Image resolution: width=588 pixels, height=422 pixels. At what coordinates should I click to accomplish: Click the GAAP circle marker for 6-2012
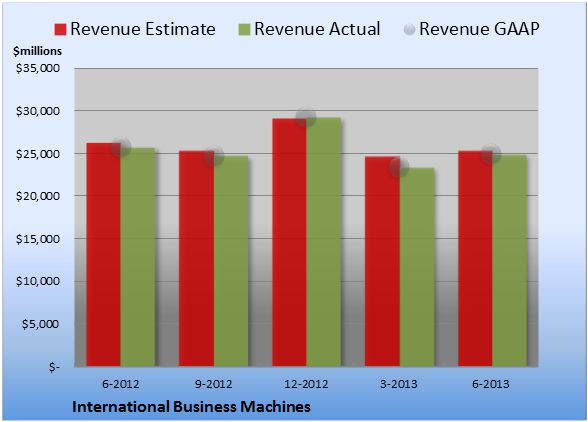[x=121, y=147]
